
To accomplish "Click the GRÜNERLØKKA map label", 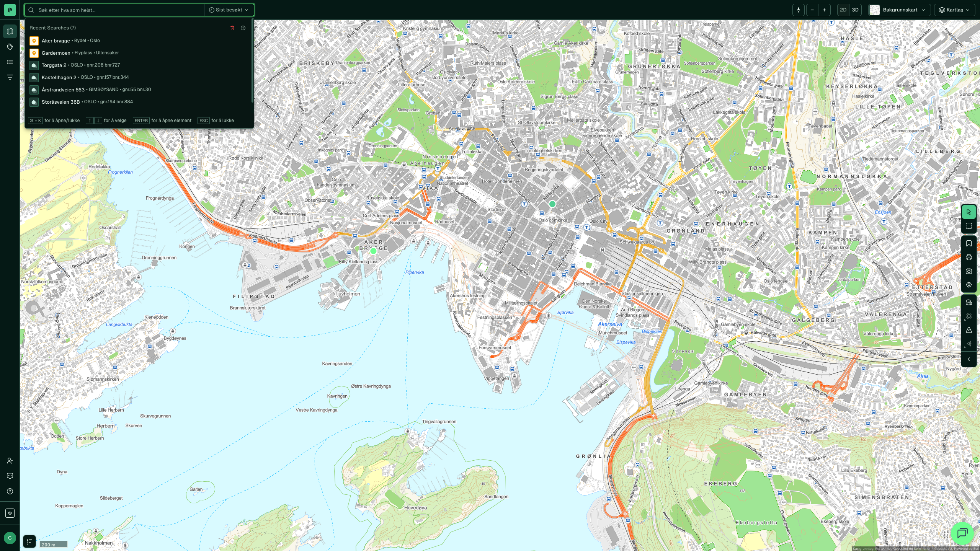I will pos(654,67).
